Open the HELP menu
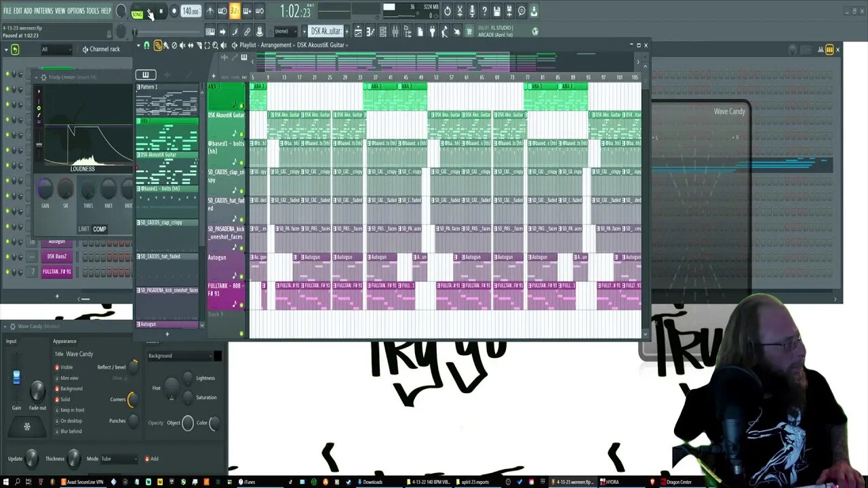Image resolution: width=868 pixels, height=488 pixels. 106,11
